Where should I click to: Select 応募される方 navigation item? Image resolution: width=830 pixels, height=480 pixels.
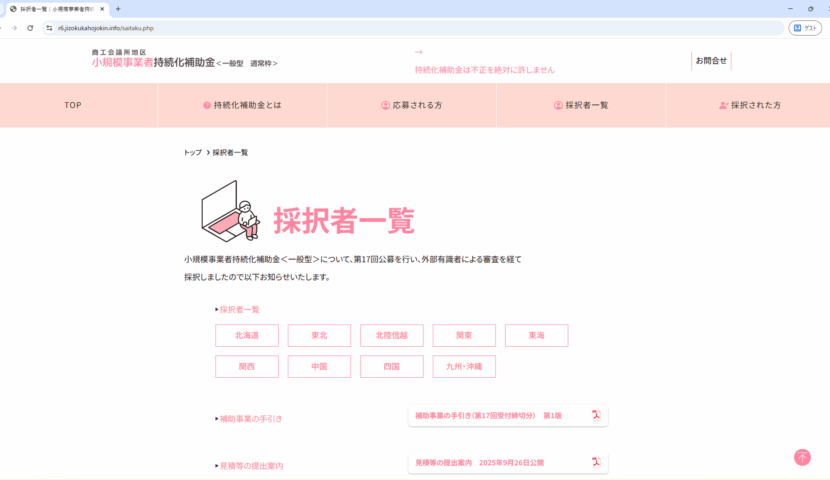[411, 105]
